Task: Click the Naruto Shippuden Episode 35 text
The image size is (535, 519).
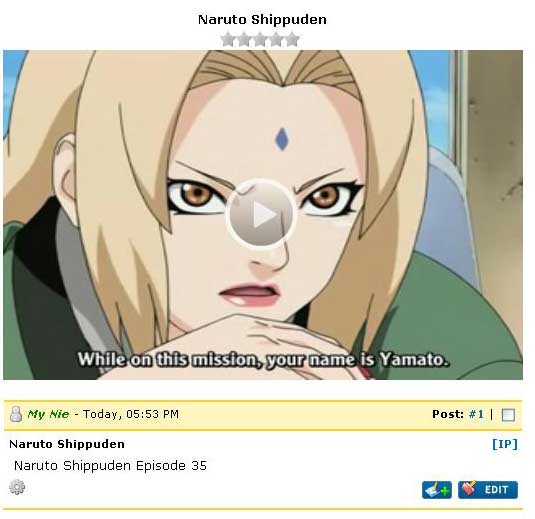Action: click(x=110, y=466)
